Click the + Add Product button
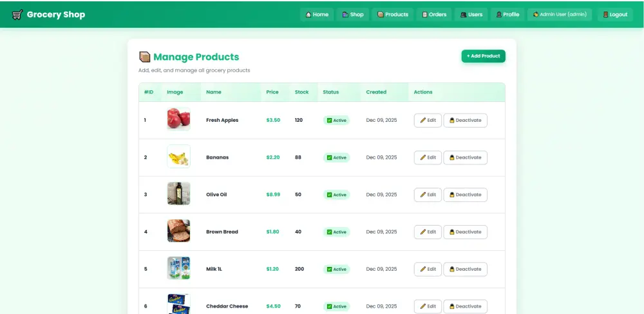The image size is (644, 314). point(484,56)
